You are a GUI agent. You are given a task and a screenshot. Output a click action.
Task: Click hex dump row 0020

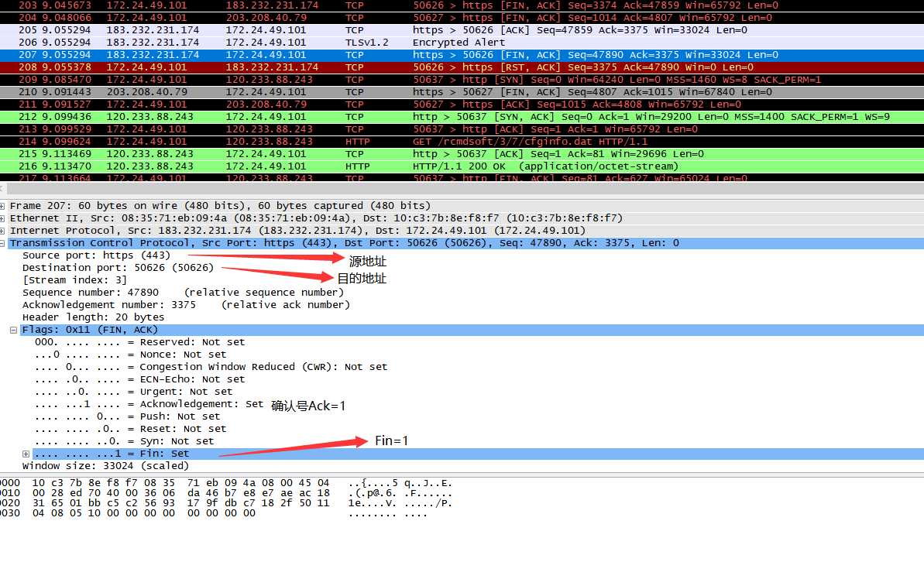[x=225, y=503]
